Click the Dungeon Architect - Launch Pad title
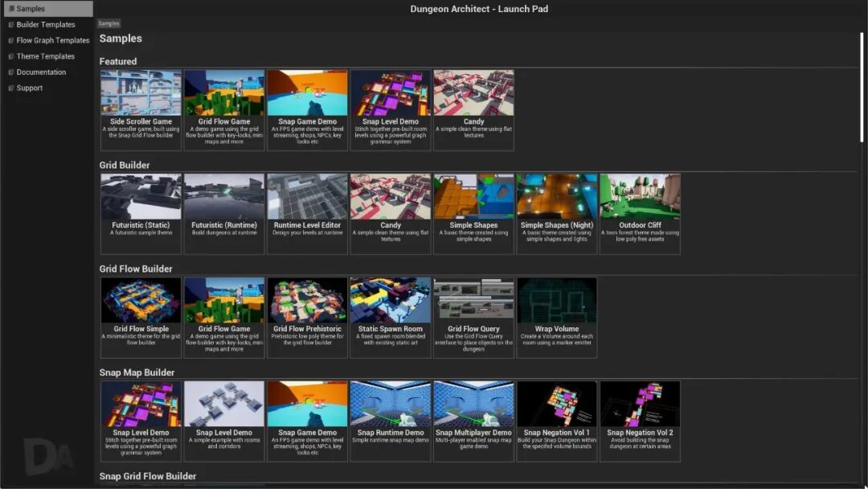The height and width of the screenshot is (489, 868). (479, 9)
